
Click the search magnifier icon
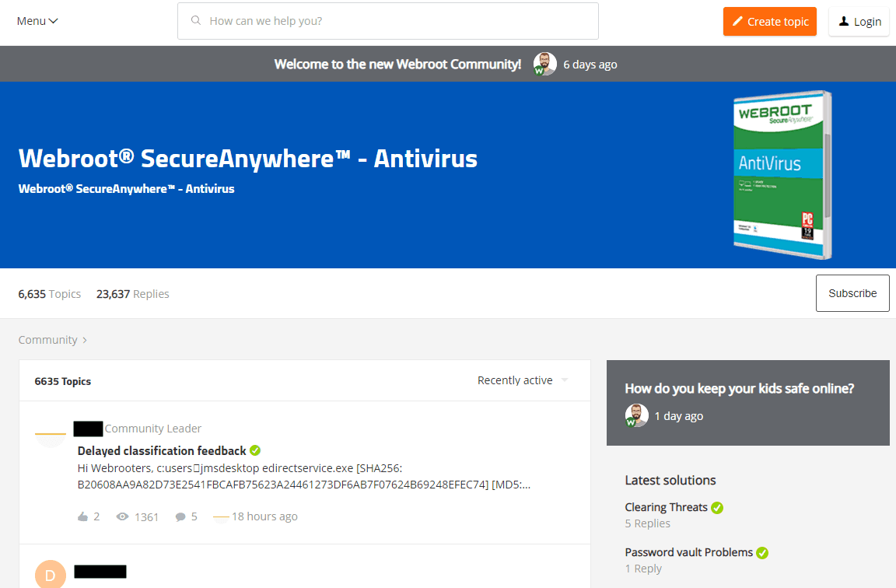[195, 21]
